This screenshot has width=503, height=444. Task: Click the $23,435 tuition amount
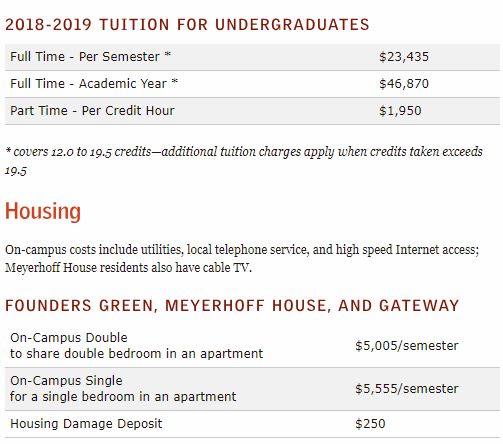click(x=404, y=57)
